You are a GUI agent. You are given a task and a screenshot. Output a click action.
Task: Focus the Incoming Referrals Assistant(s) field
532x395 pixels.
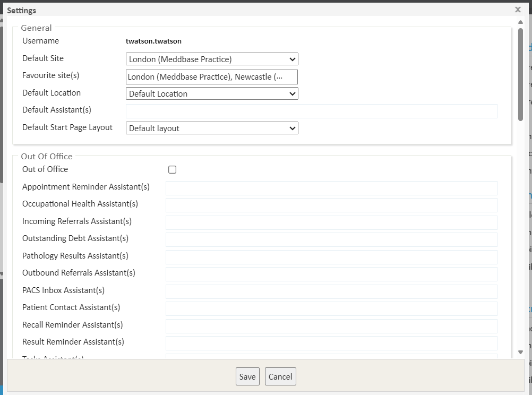pos(331,222)
